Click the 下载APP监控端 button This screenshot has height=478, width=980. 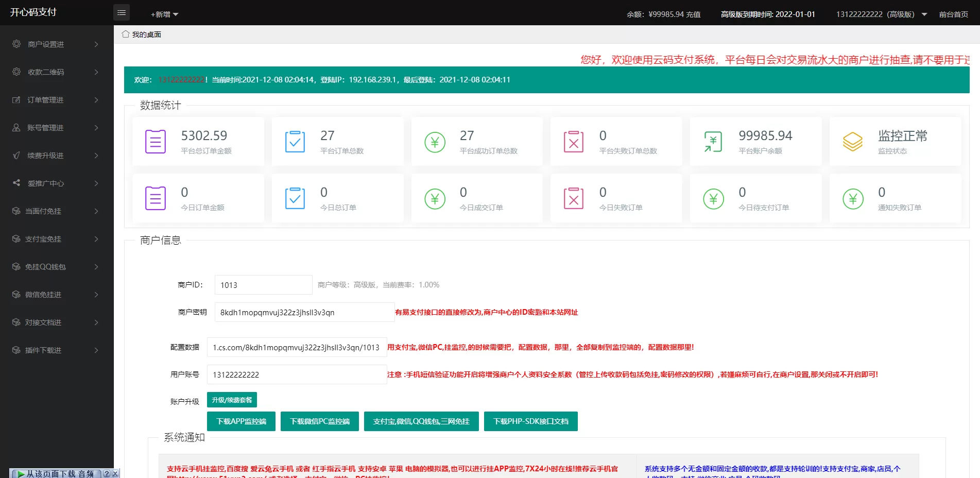pos(241,421)
